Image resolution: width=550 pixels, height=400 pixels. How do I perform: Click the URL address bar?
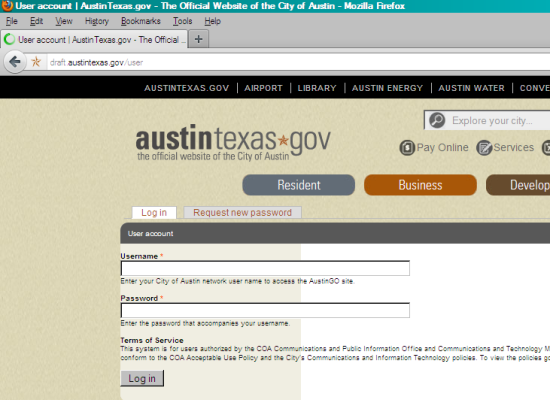click(298, 62)
